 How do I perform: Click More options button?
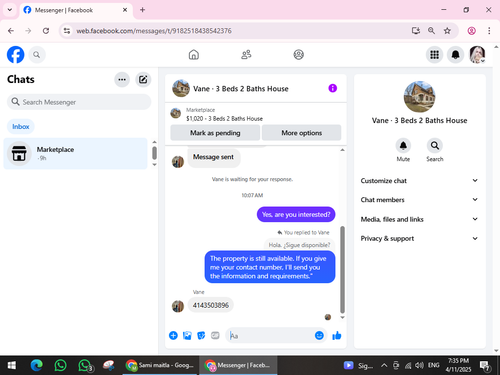pyautogui.click(x=301, y=133)
